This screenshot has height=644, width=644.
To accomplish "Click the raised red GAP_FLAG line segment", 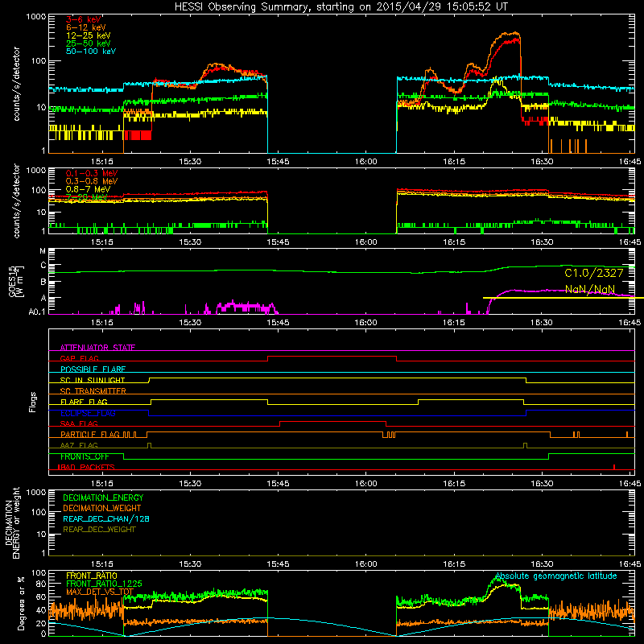I will point(332,357).
